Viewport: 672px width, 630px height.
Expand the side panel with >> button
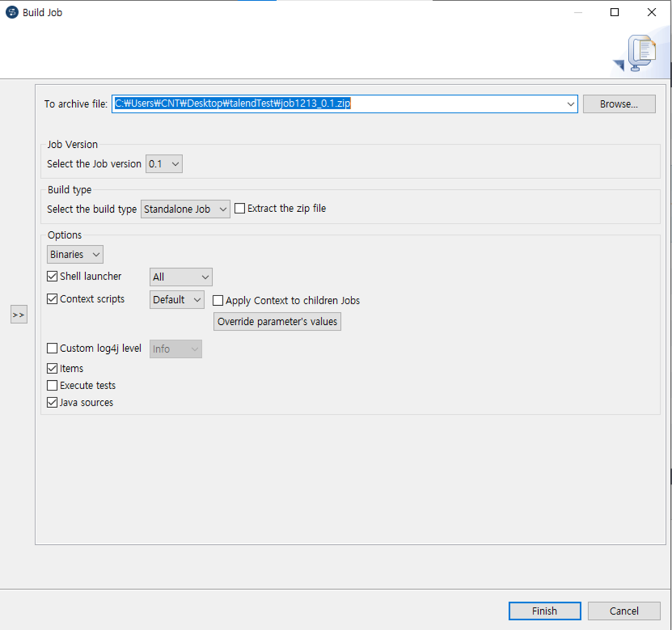(x=18, y=315)
